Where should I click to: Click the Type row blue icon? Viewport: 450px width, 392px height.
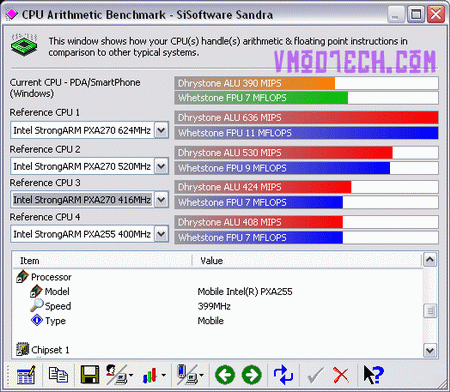(37, 321)
